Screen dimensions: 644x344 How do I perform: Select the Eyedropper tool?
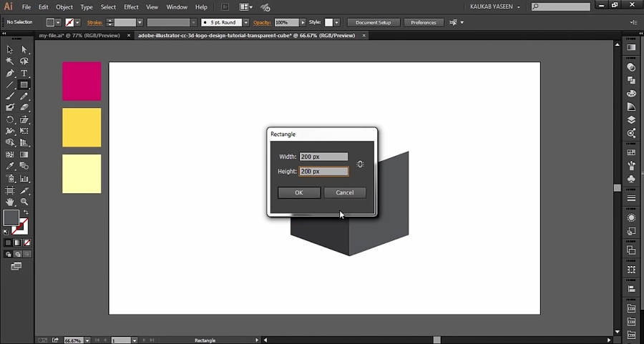[10, 166]
